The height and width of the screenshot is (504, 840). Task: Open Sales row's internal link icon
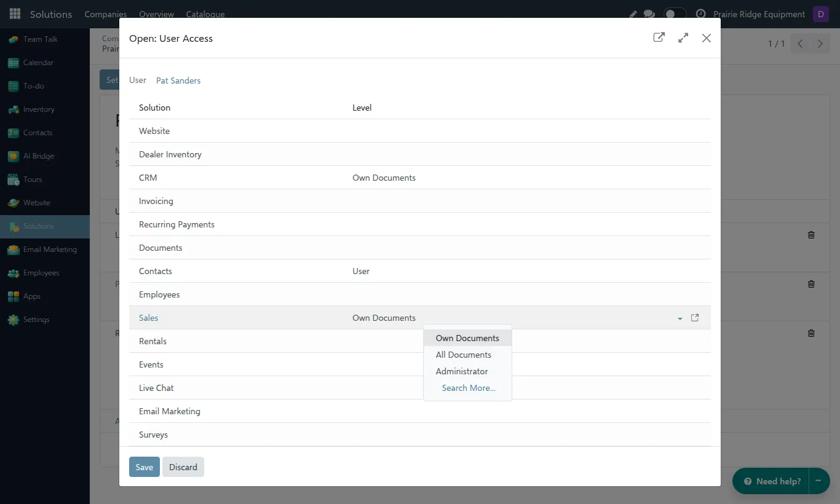(x=695, y=318)
